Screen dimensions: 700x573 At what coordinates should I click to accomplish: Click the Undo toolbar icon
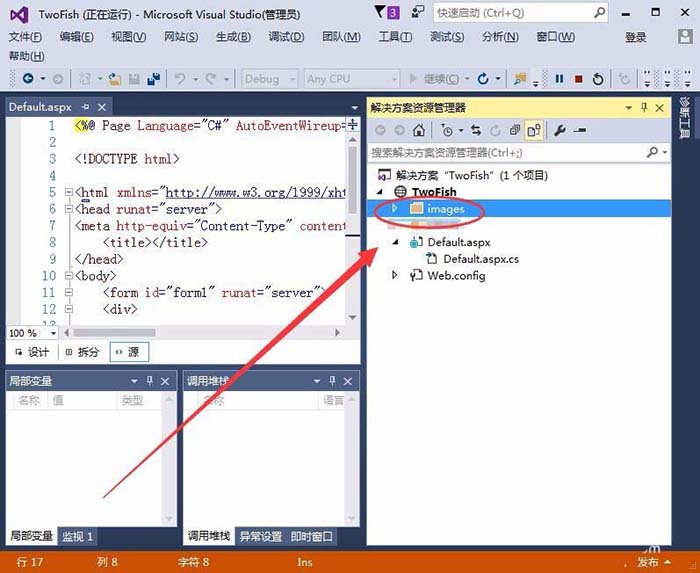coord(180,79)
